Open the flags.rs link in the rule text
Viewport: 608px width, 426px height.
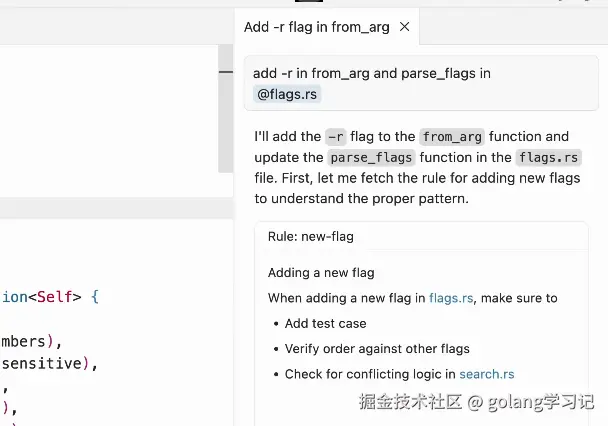(x=450, y=298)
